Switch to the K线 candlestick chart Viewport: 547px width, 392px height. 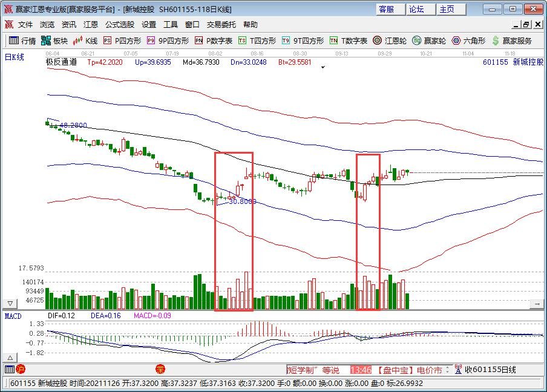85,41
